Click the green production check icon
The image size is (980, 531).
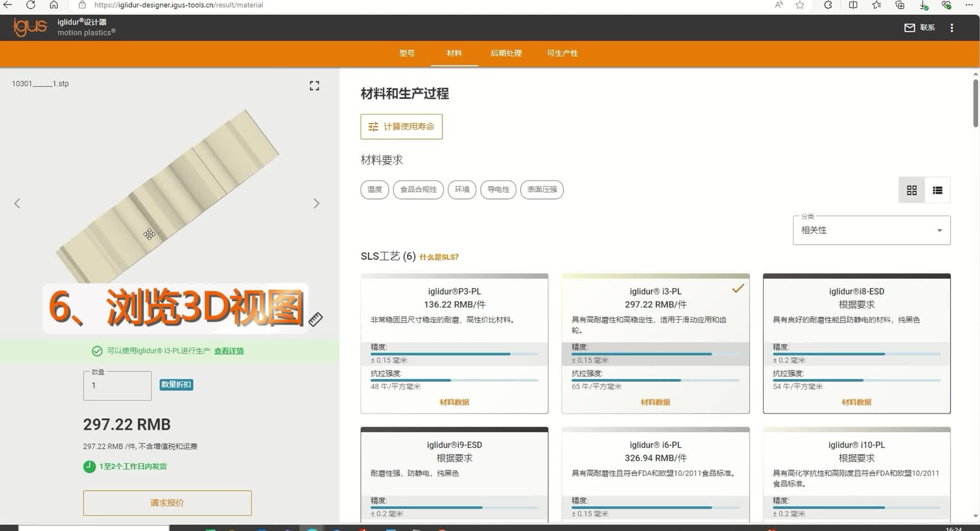click(x=97, y=351)
